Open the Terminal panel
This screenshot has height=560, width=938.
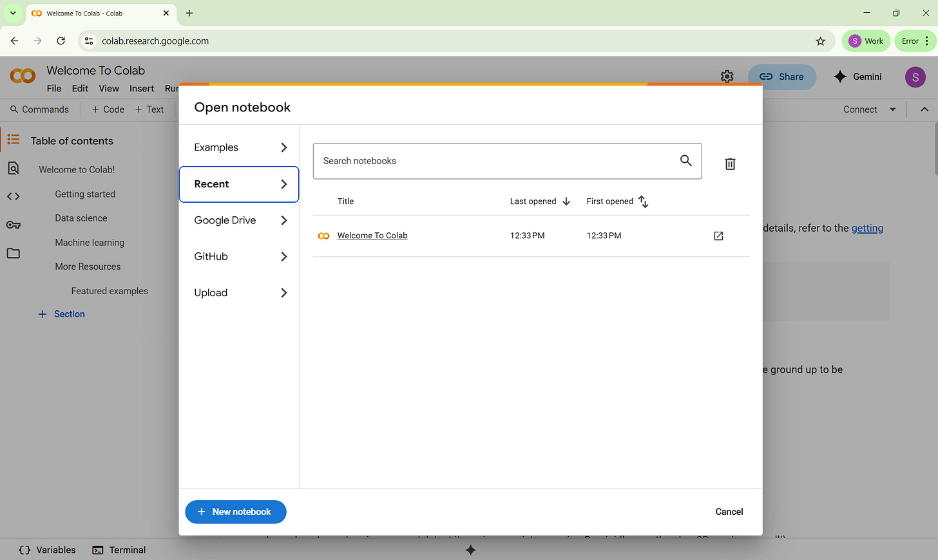point(119,550)
